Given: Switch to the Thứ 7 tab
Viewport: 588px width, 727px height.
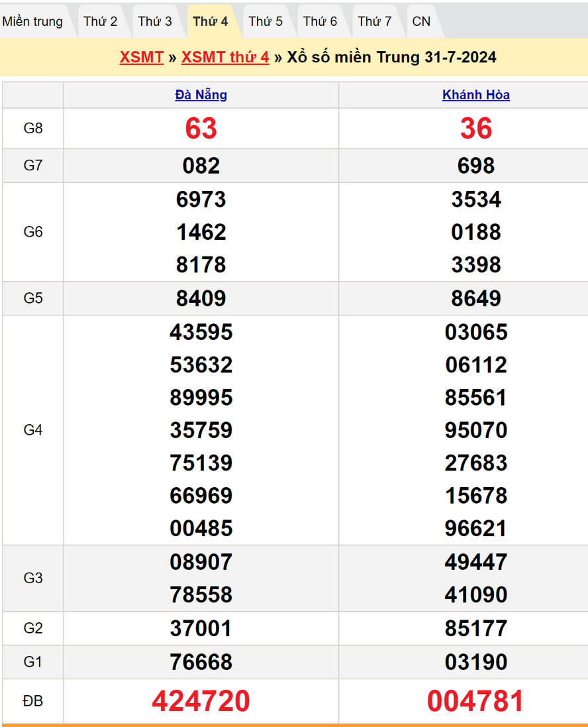Looking at the screenshot, I should click(375, 21).
